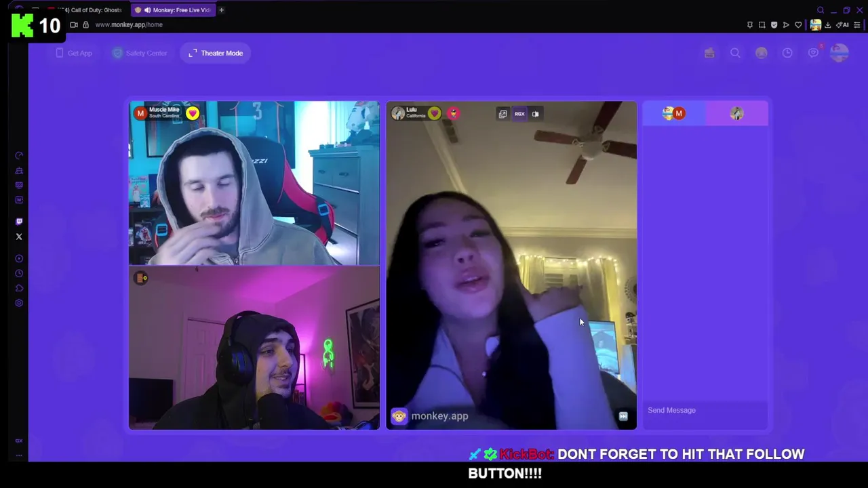Select the chat tab with M avatar
868x488 pixels.
(674, 113)
